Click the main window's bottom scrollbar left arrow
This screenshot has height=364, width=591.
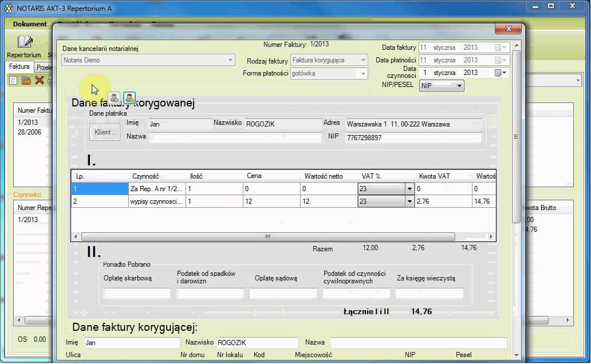[x=19, y=320]
